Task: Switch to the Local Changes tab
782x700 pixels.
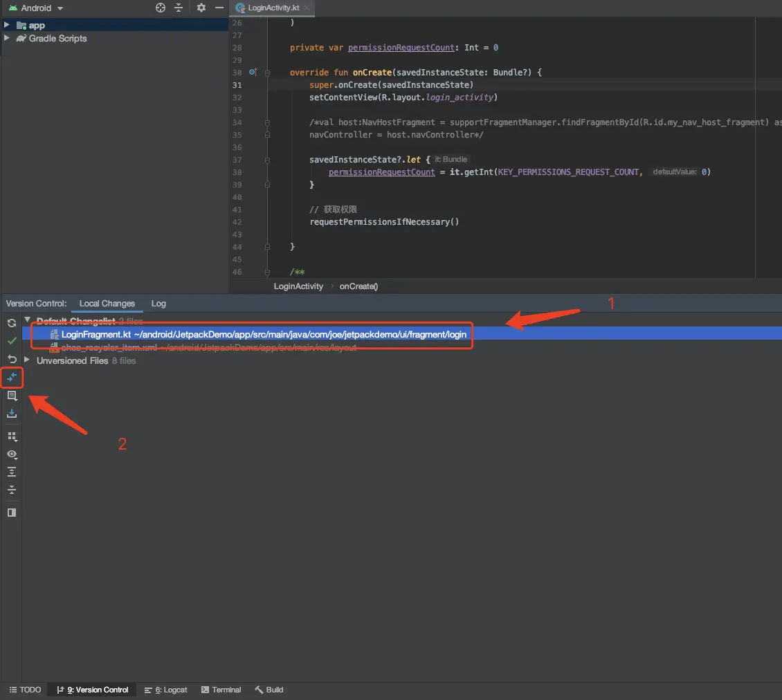Action: point(107,304)
